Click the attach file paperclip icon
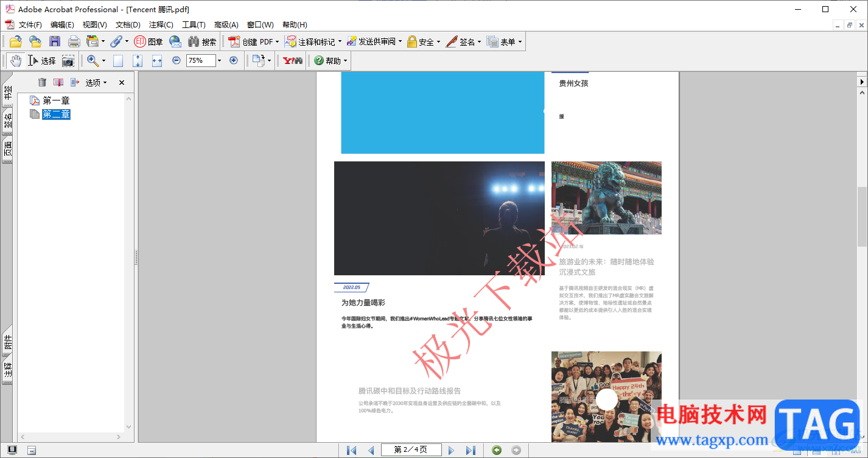The height and width of the screenshot is (458, 868). pos(116,41)
